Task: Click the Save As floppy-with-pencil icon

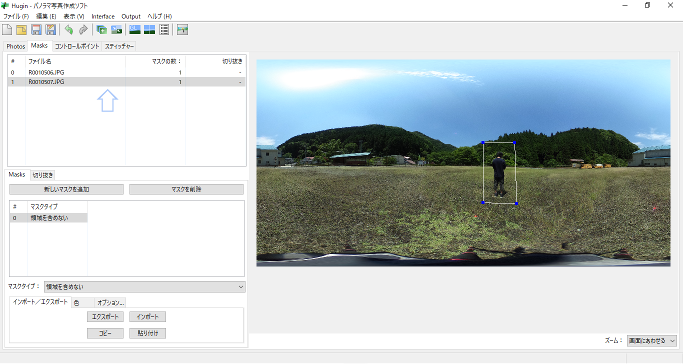Action: (51, 30)
